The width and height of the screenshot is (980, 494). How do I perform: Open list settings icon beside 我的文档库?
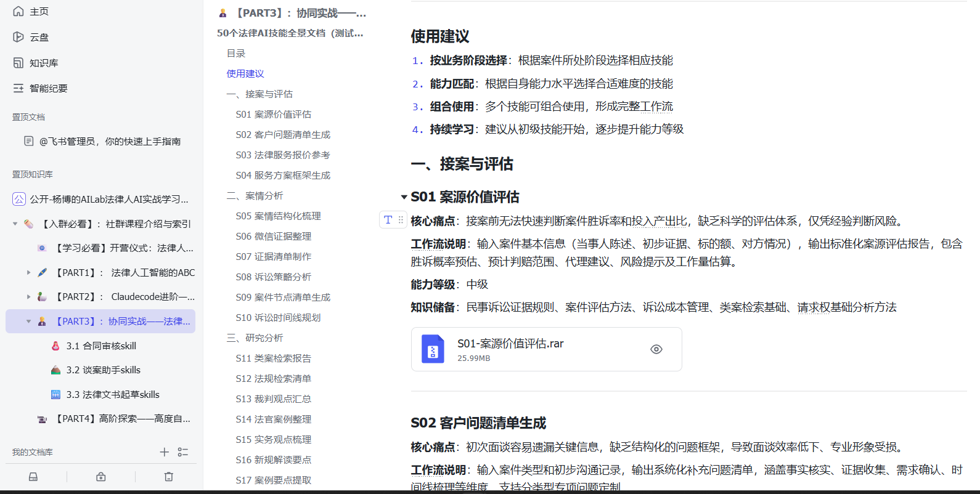(x=183, y=452)
